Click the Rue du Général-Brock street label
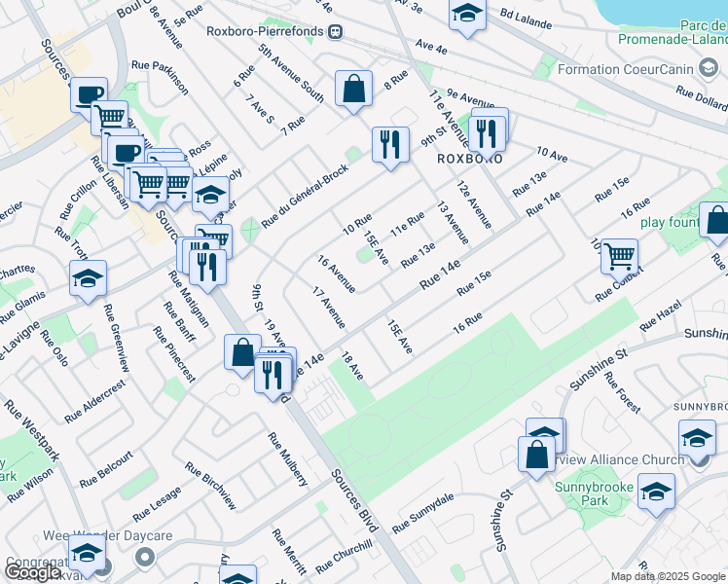This screenshot has height=584, width=728. coord(305,196)
